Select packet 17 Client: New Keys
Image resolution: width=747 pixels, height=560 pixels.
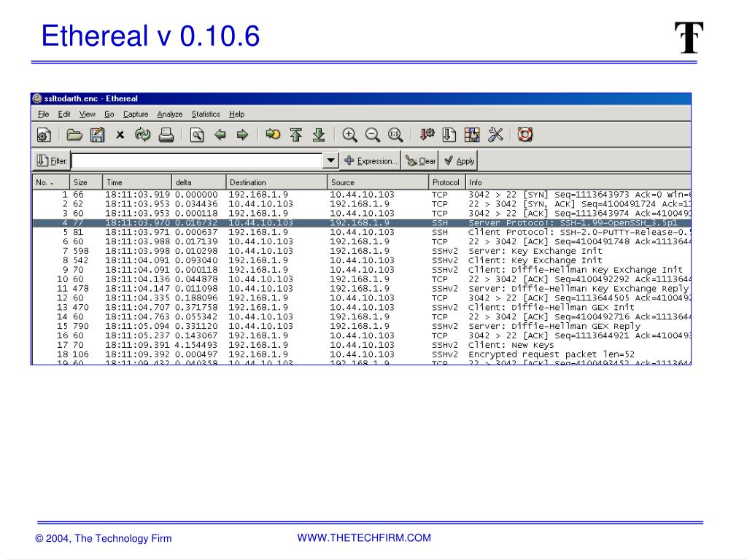[362, 345]
